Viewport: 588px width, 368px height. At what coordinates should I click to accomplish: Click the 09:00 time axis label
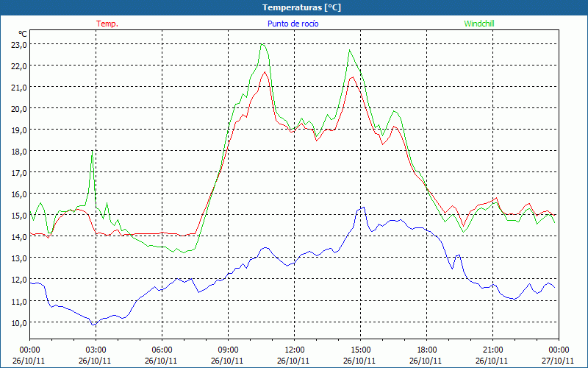pos(228,350)
